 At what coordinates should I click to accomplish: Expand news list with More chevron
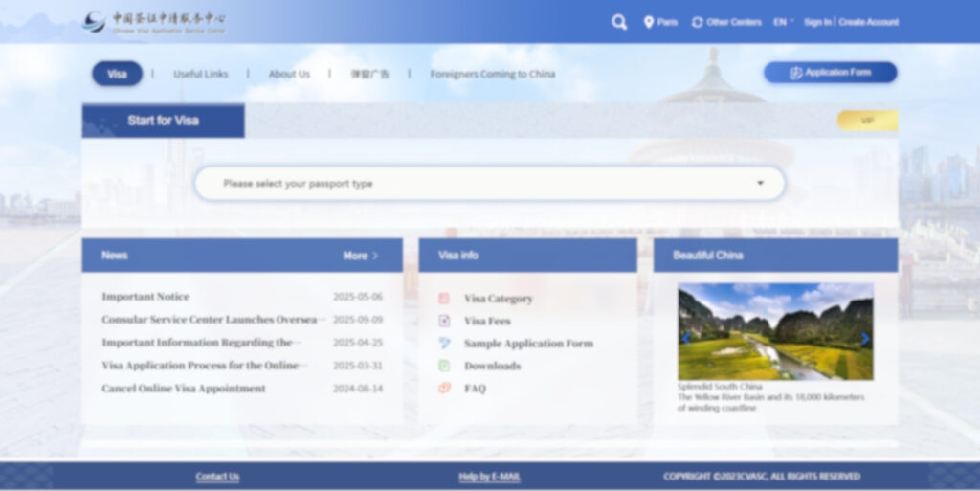tap(375, 256)
